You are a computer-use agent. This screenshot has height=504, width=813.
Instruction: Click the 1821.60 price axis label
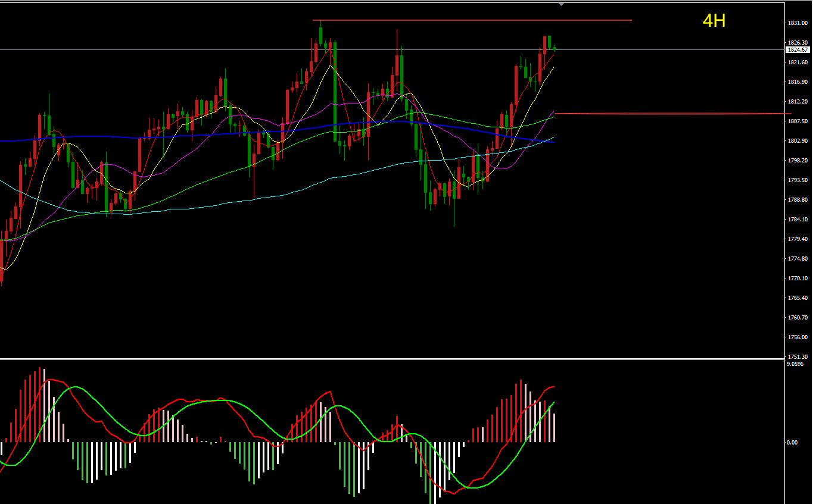(x=798, y=62)
